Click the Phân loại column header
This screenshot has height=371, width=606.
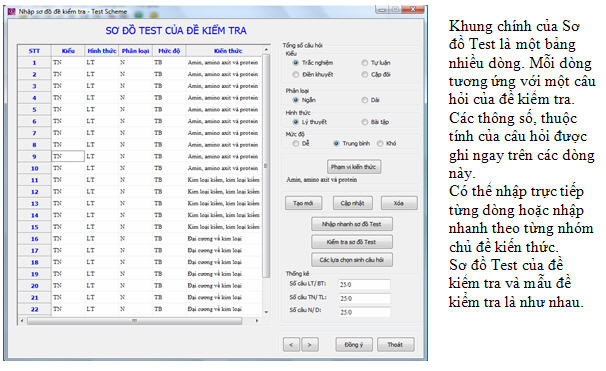135,51
